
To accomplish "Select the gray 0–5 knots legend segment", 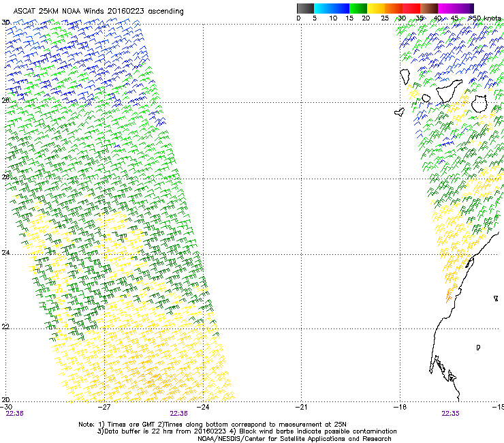I will click(305, 8).
